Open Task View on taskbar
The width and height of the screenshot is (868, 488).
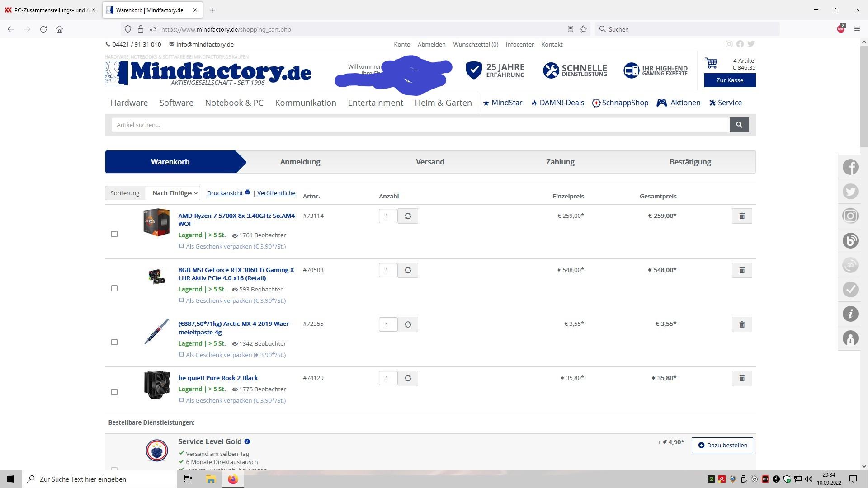pos(188,479)
